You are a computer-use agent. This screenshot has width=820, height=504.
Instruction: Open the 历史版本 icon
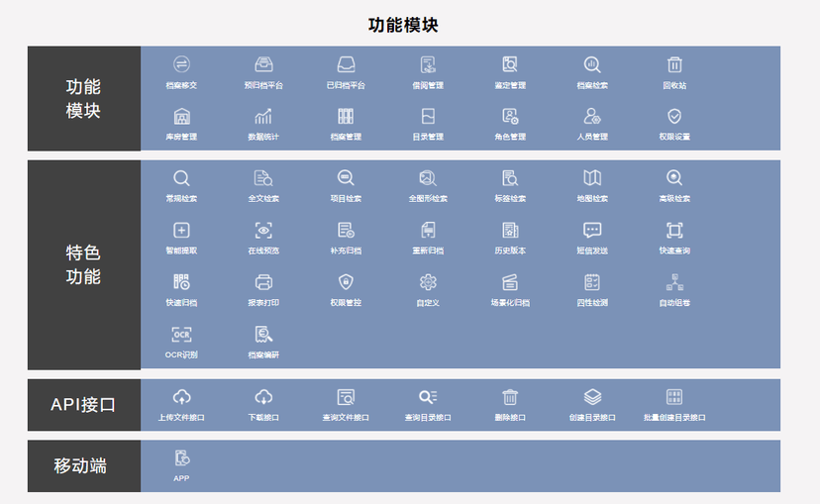coord(510,230)
